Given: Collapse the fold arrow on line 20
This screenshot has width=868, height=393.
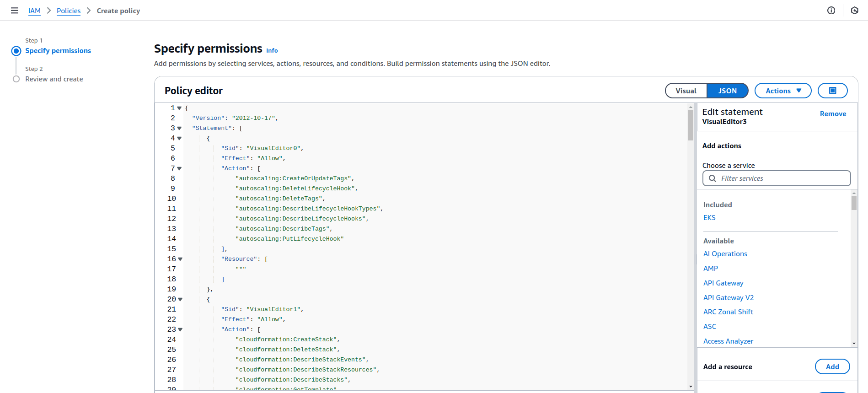Looking at the screenshot, I should (x=180, y=300).
